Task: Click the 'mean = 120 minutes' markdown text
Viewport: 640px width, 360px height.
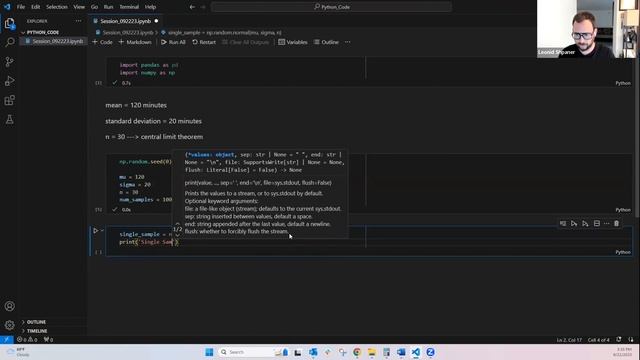Action: tap(136, 105)
